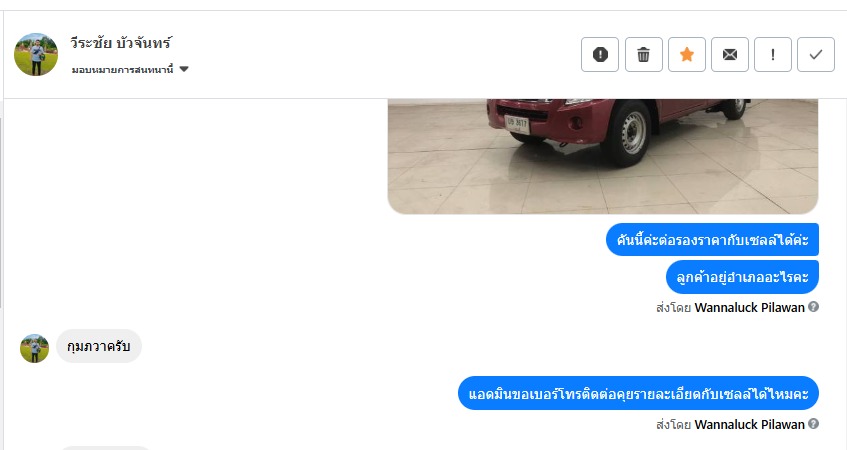Toggle the orange follow-up star
The height and width of the screenshot is (450, 847).
[x=687, y=55]
